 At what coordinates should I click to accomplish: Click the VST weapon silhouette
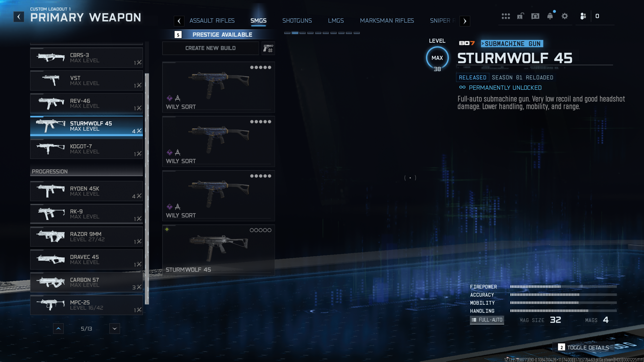[51, 80]
